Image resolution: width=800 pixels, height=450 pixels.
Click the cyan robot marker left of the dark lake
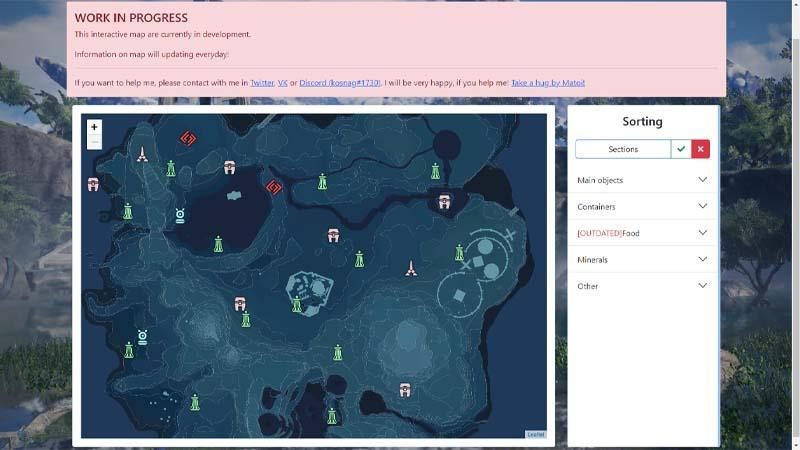(180, 216)
